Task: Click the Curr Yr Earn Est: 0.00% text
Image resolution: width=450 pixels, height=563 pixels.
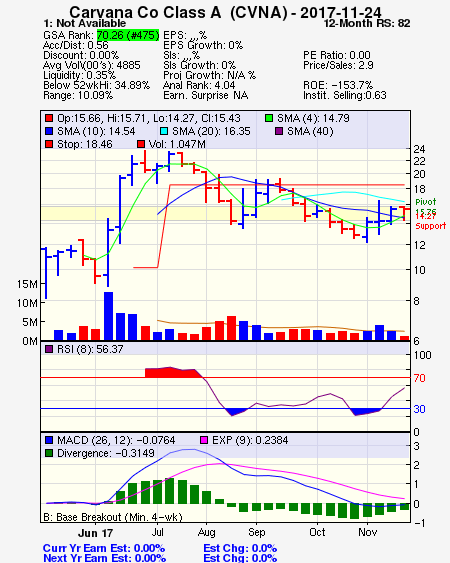Action: coord(104,549)
